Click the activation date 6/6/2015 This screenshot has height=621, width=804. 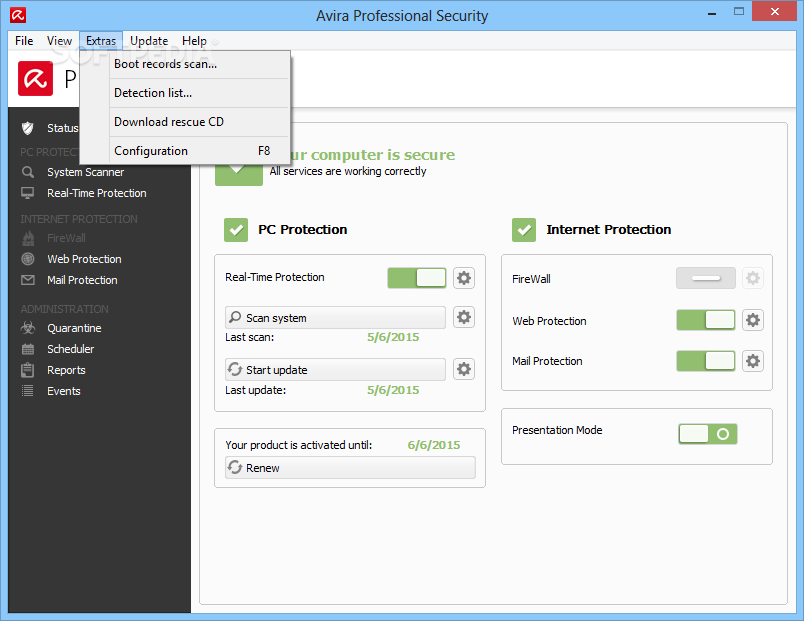click(x=434, y=445)
